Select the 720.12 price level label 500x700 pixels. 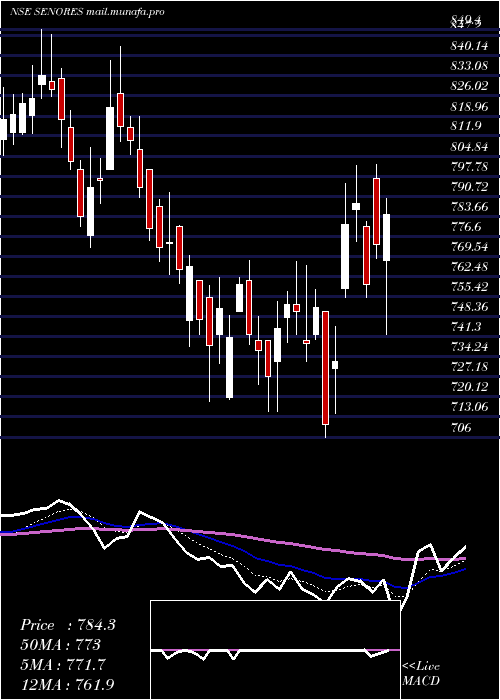(469, 387)
